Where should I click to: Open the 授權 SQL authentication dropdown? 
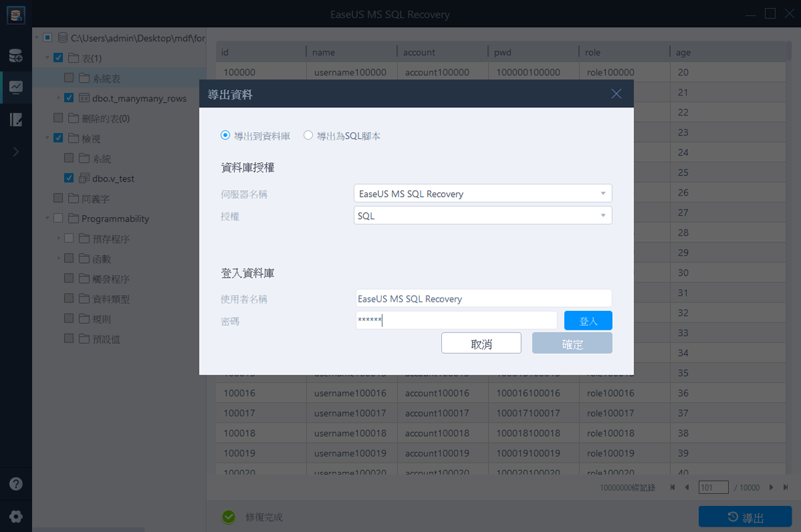(604, 216)
